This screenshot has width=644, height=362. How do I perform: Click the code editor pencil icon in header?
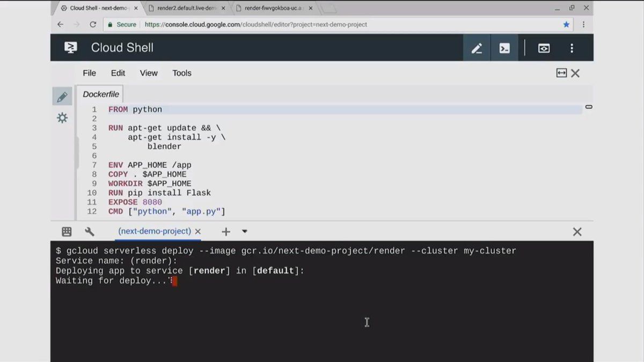[x=477, y=48]
